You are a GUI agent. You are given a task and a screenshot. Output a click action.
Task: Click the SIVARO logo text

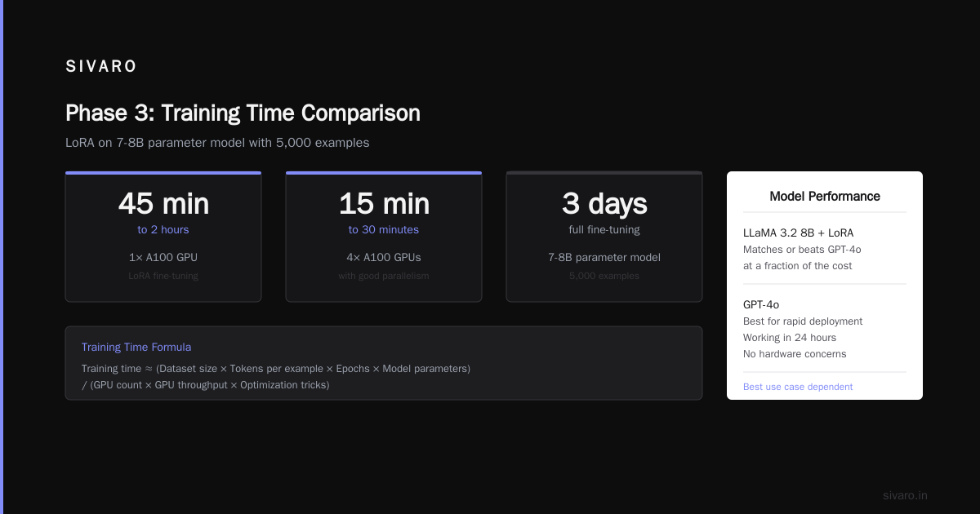point(101,67)
